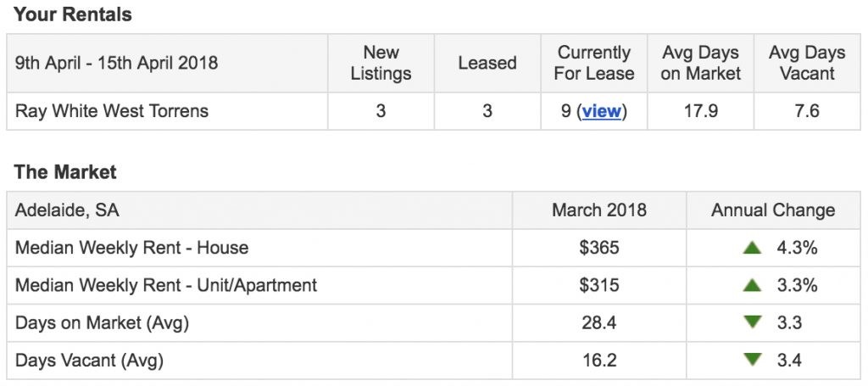The height and width of the screenshot is (386, 868).
Task: Click the down arrow in Days on Market row
Action: pos(753,322)
